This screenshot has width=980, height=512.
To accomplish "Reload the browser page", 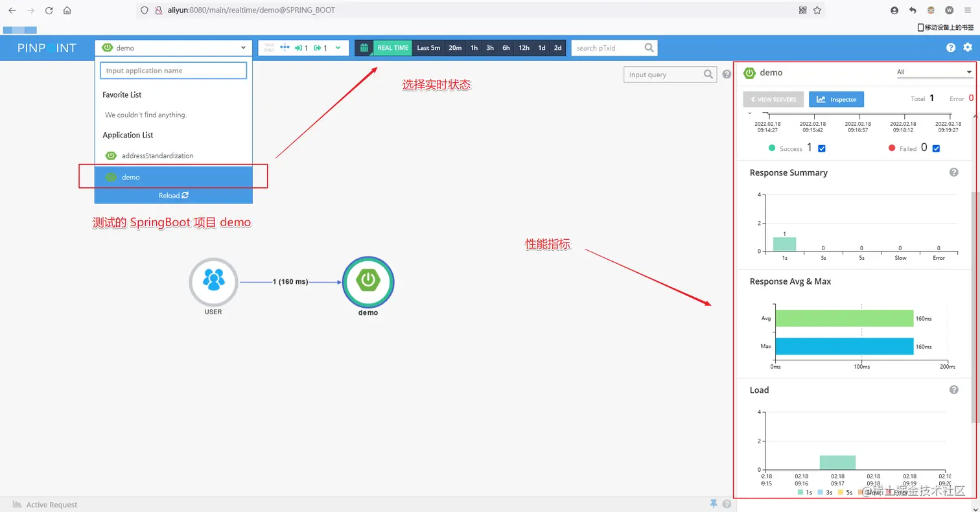I will click(x=49, y=10).
